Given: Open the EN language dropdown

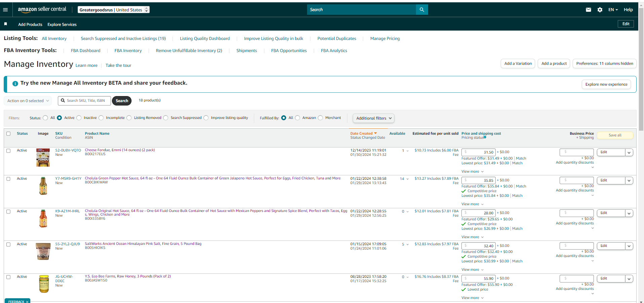Looking at the screenshot, I should point(613,10).
